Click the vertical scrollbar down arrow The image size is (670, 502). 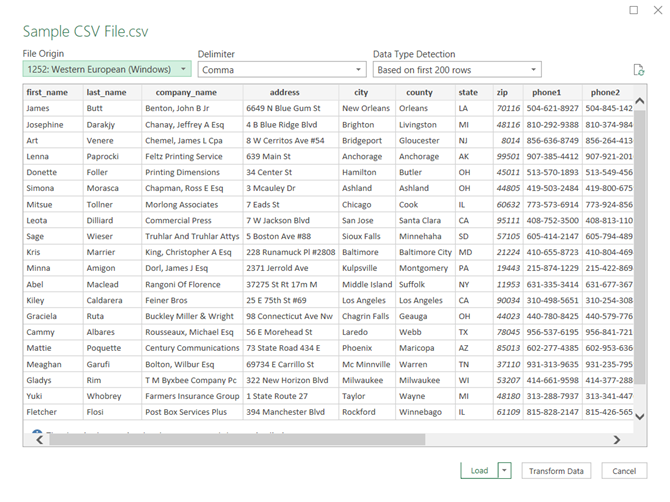click(x=640, y=417)
